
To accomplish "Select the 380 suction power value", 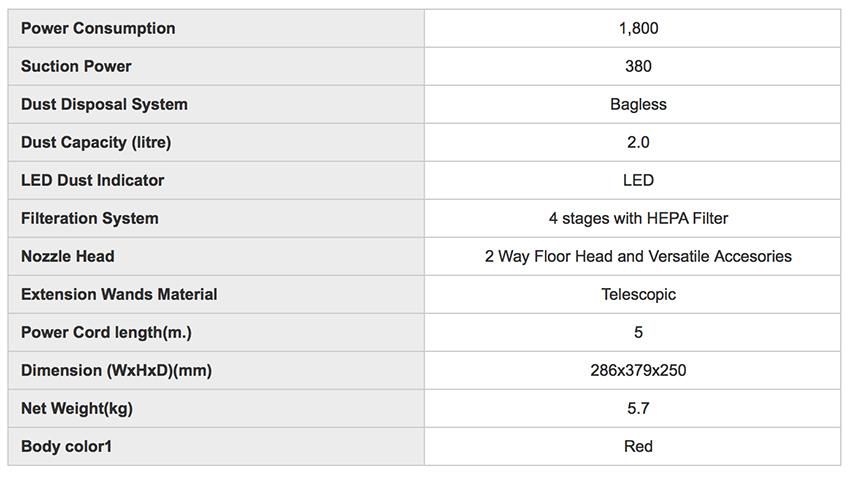I will pos(638,66).
